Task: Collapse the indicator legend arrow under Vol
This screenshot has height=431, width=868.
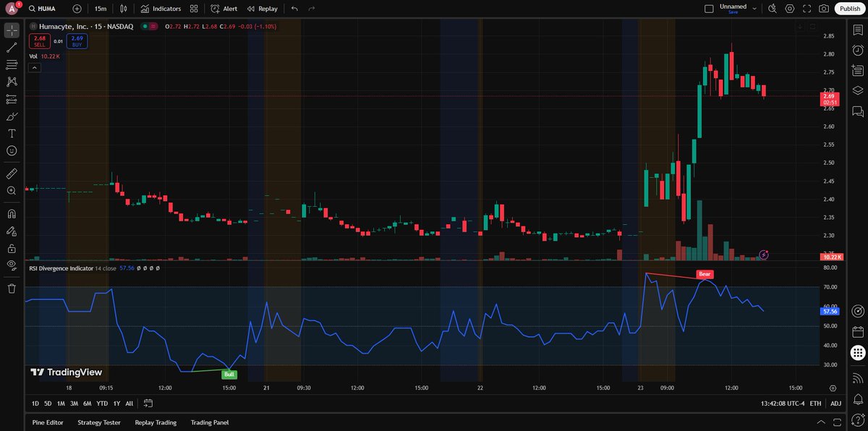Action: pyautogui.click(x=35, y=67)
